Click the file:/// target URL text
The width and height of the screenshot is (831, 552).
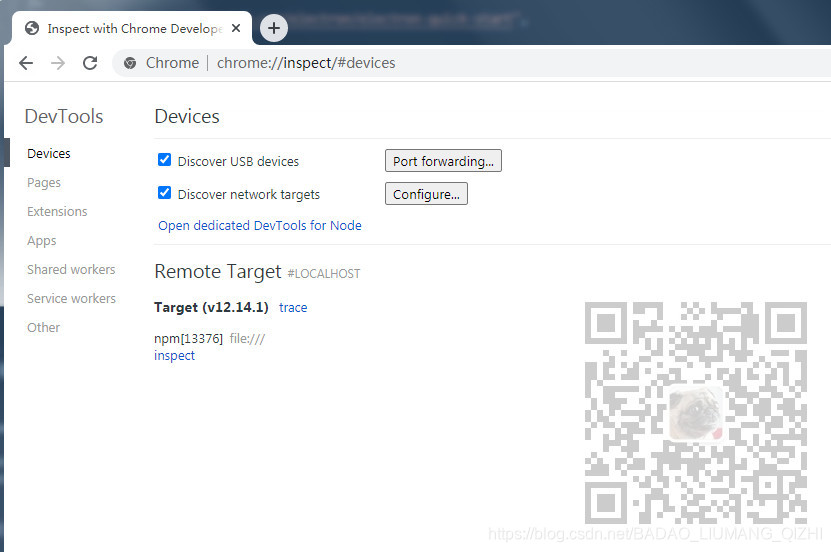pyautogui.click(x=247, y=339)
